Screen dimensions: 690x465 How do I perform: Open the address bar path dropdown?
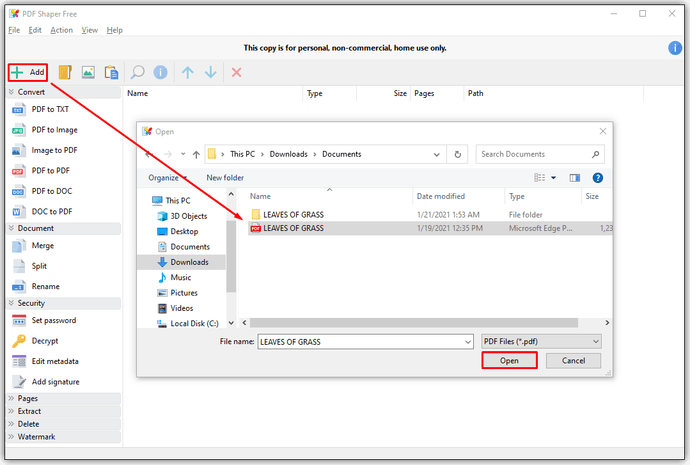436,154
